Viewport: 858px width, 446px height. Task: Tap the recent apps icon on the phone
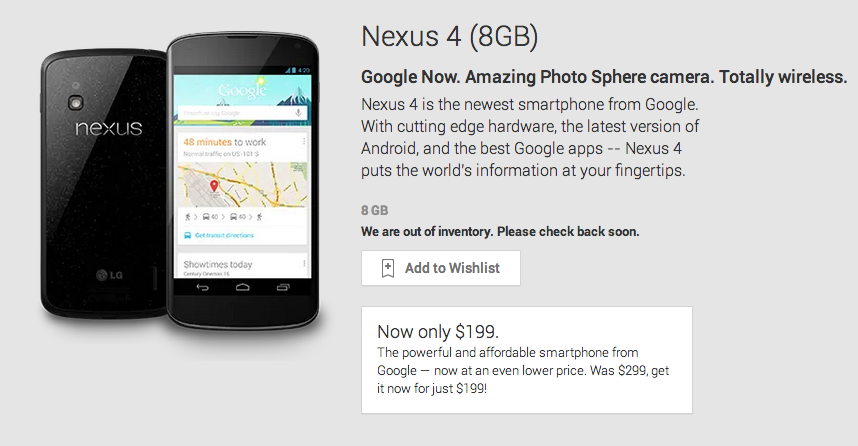[283, 287]
